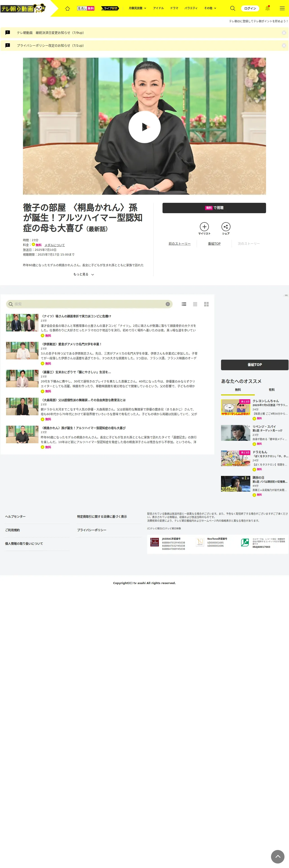Open ドラえもん recommendation

255,461
